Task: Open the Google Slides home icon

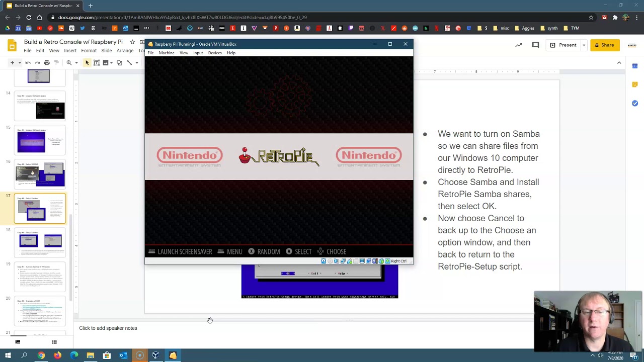Action: coord(12,46)
